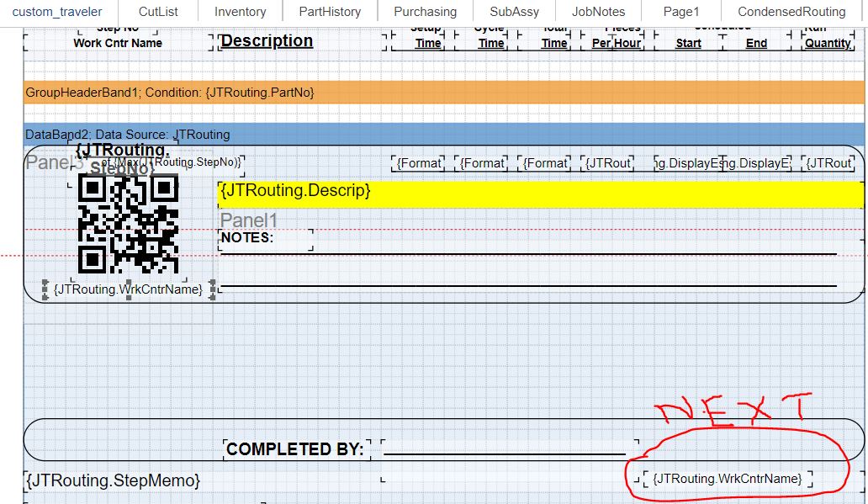This screenshot has height=504, width=868.
Task: Select the Start column header
Action: tap(689, 43)
